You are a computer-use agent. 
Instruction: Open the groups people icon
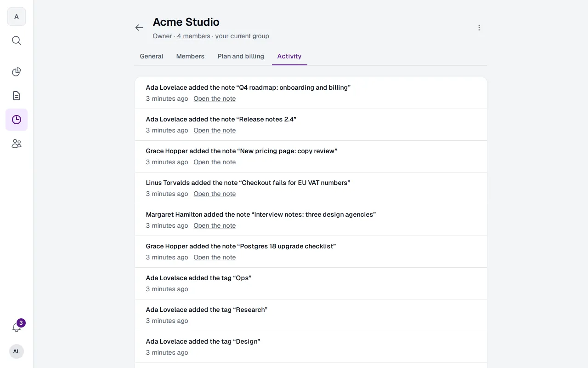17,144
